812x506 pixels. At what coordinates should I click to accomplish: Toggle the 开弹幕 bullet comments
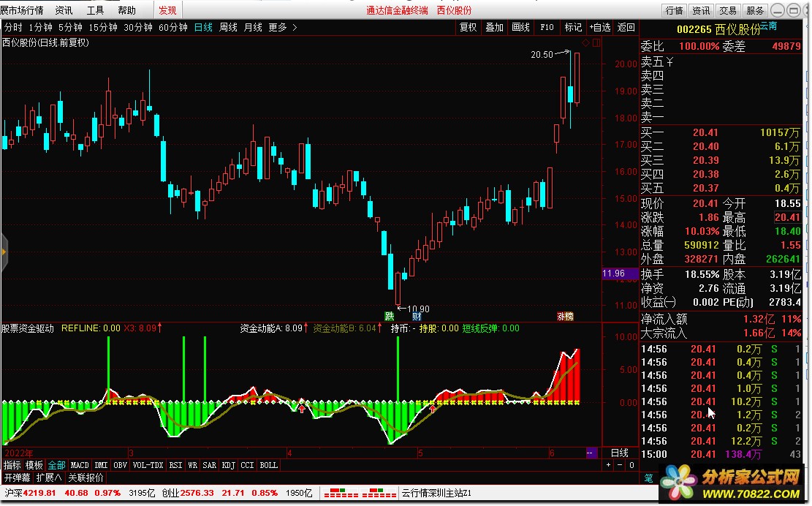pyautogui.click(x=18, y=477)
